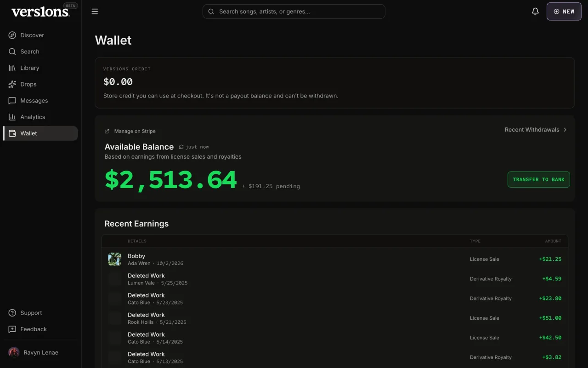Click the $2,513.64 available balance
The image size is (588, 368).
[171, 179]
